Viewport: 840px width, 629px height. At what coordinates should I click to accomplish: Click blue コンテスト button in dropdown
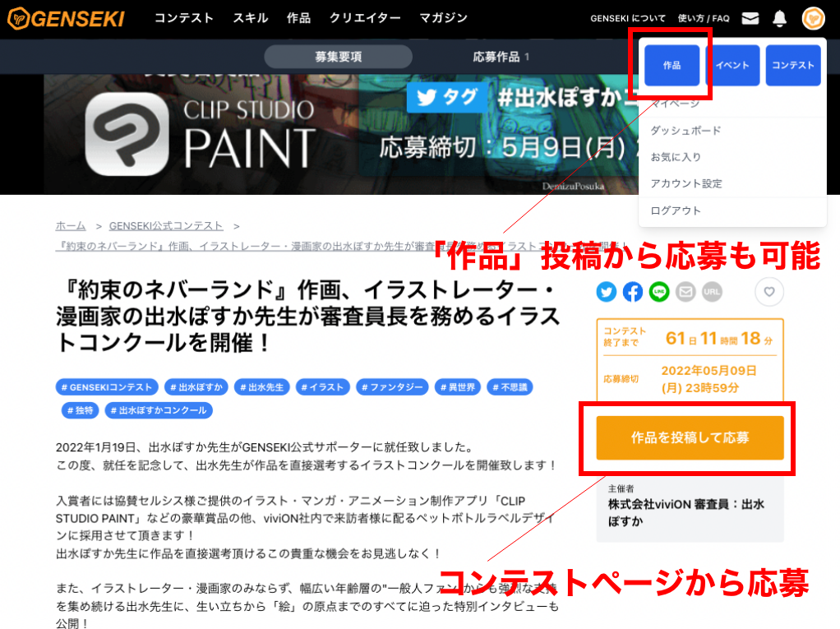pos(793,65)
